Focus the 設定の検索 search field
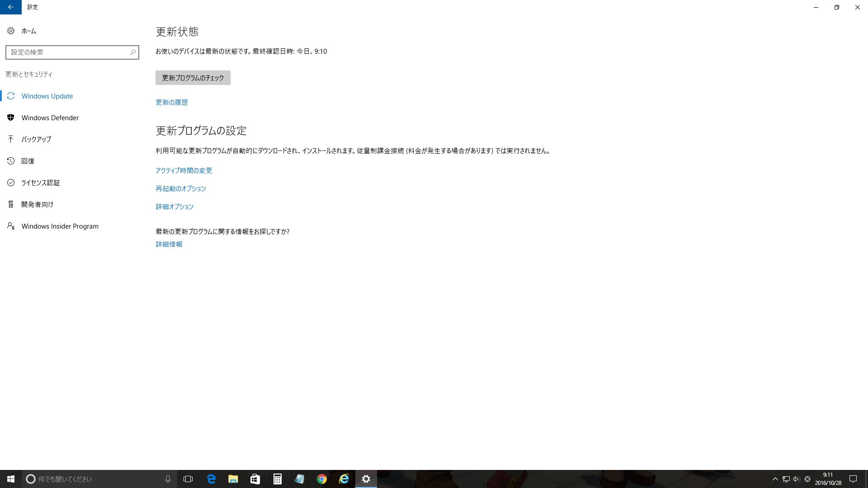Image resolution: width=868 pixels, height=488 pixels. pos(72,52)
